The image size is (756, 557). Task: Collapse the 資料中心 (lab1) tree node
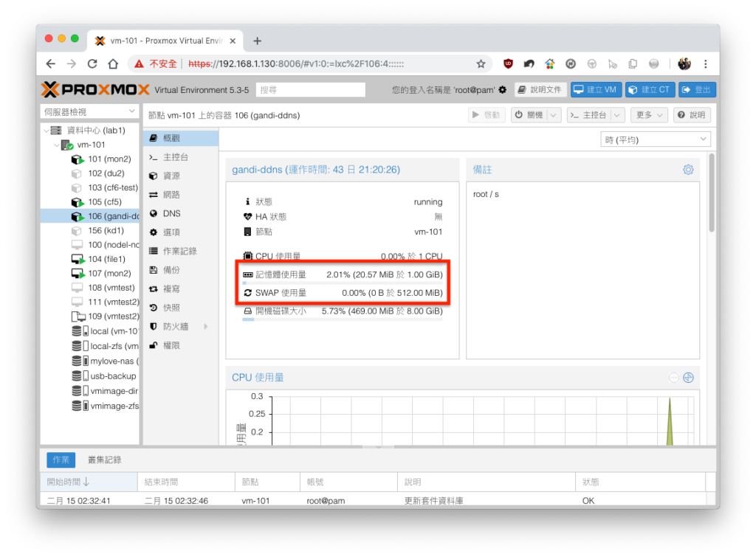[47, 131]
